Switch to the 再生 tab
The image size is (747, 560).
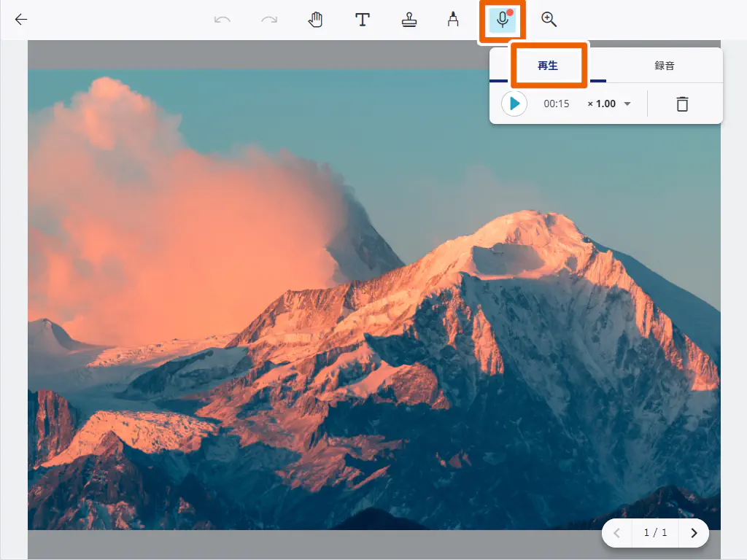pyautogui.click(x=548, y=66)
